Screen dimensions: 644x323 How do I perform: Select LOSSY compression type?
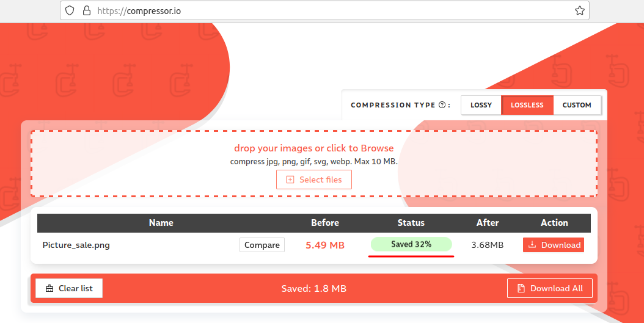(x=481, y=105)
